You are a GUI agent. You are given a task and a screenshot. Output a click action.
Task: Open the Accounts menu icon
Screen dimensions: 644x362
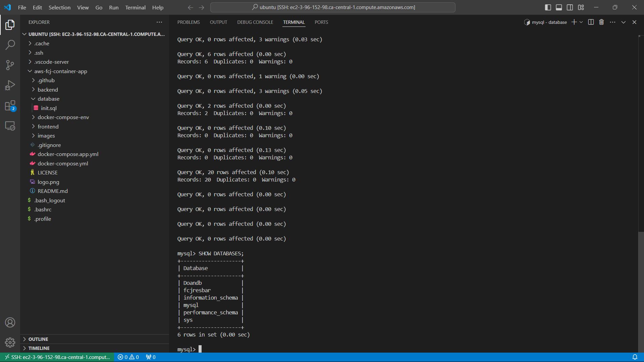[10, 322]
